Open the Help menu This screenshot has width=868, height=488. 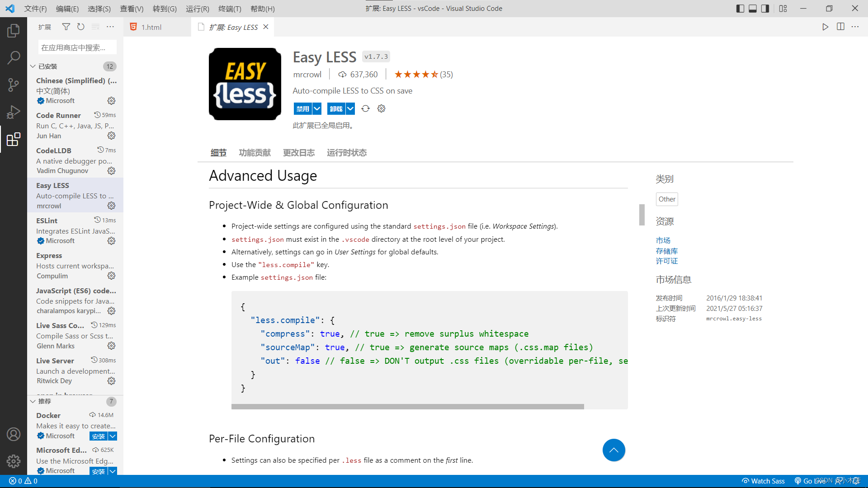(262, 9)
